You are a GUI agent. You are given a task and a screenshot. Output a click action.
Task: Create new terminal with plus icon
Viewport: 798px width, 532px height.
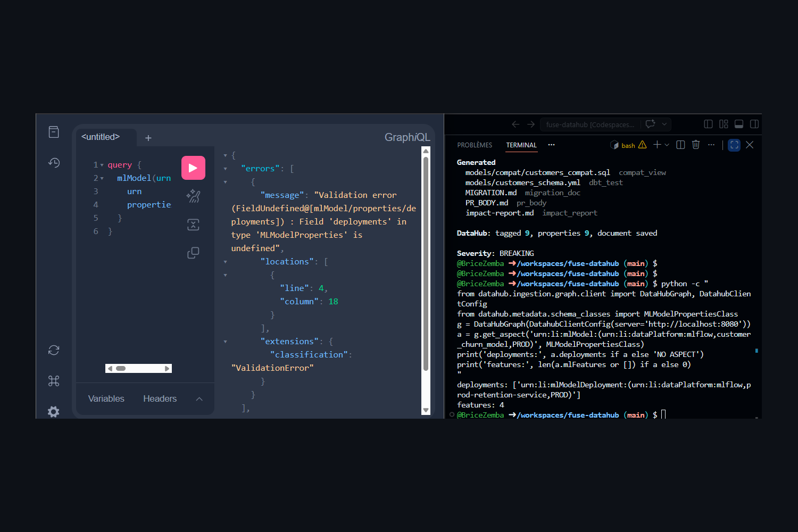click(657, 145)
